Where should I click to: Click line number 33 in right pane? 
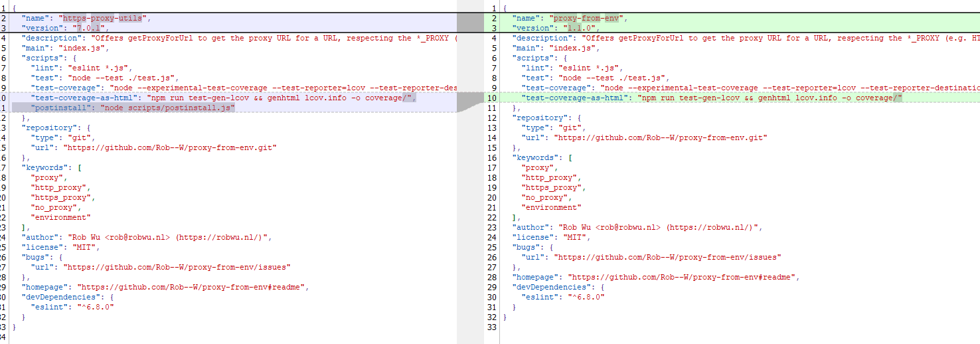tap(491, 327)
